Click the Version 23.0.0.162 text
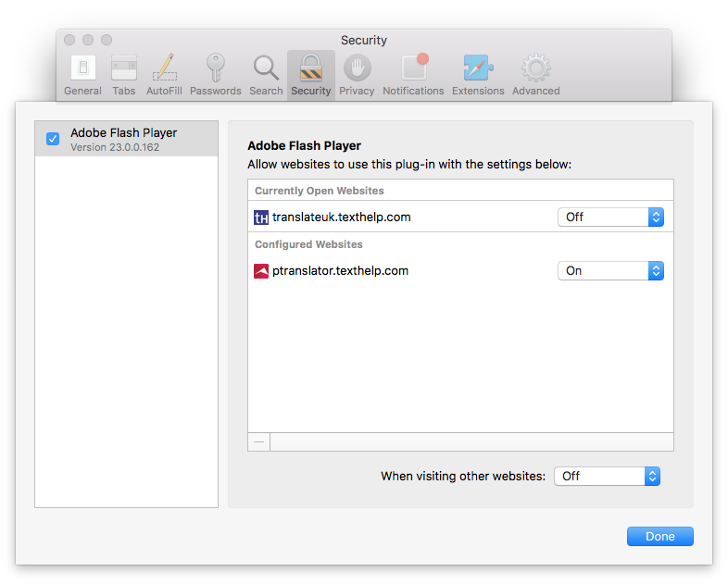 115,147
